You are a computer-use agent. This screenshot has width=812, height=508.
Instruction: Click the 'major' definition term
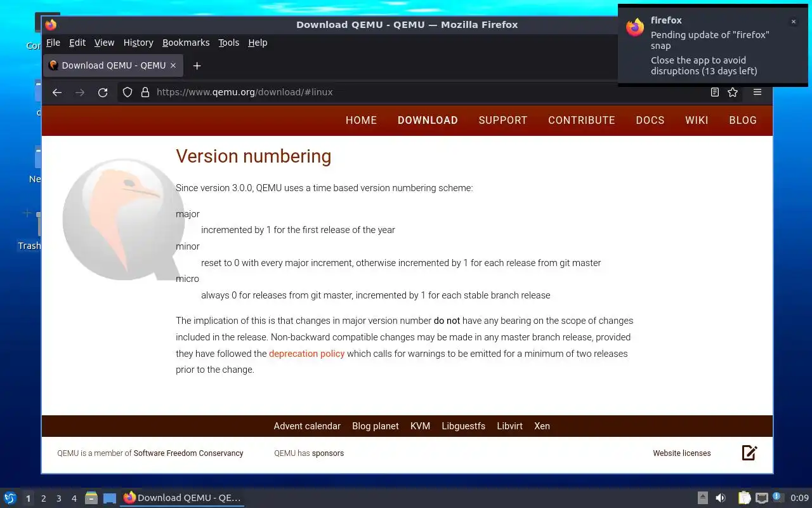(188, 214)
